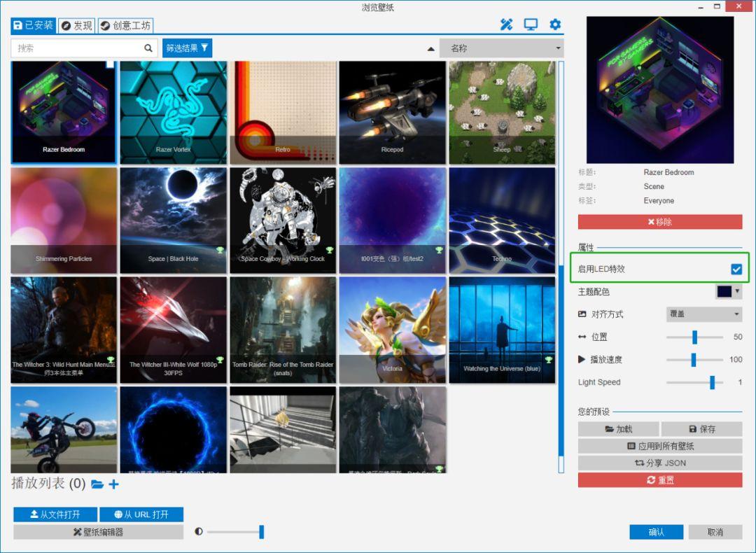This screenshot has width=756, height=553.
Task: Click the 分享 JSON button
Action: tap(660, 463)
